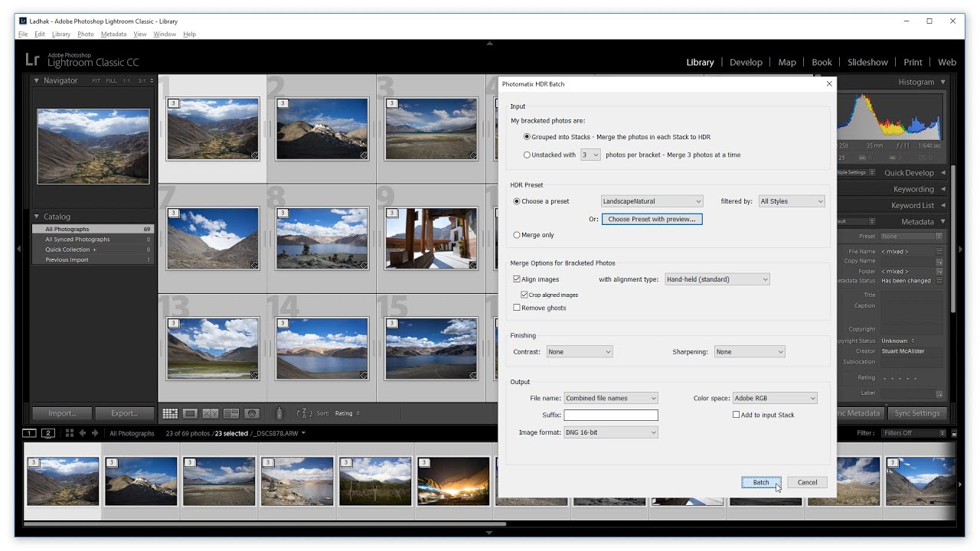The width and height of the screenshot is (980, 551).
Task: Start processing with Batch button
Action: click(761, 482)
